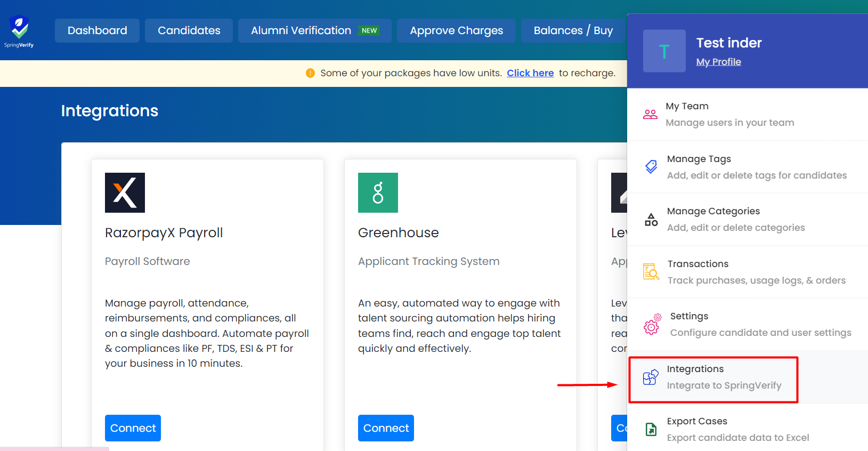Click the low units warning icon

coord(310,73)
